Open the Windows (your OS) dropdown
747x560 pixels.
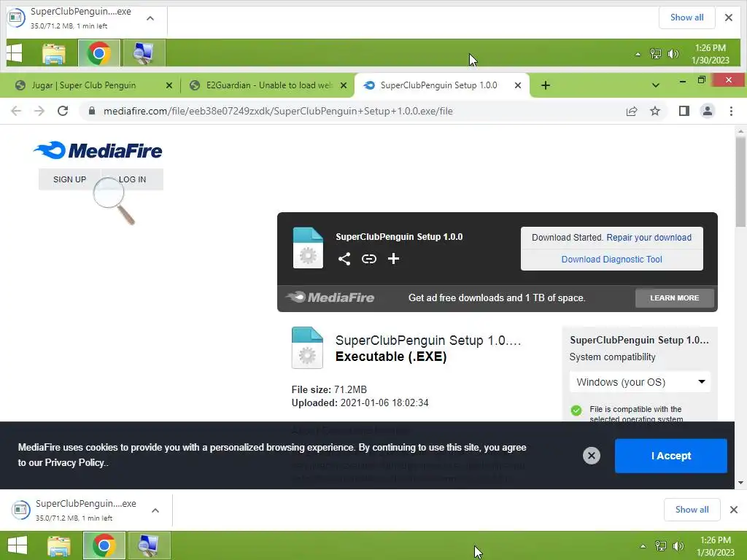[640, 382]
